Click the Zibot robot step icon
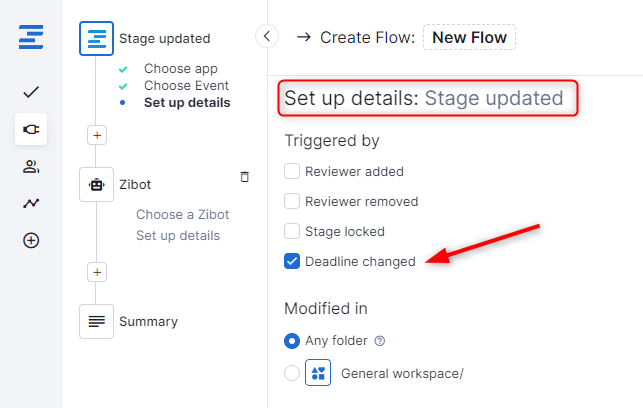 [x=97, y=184]
